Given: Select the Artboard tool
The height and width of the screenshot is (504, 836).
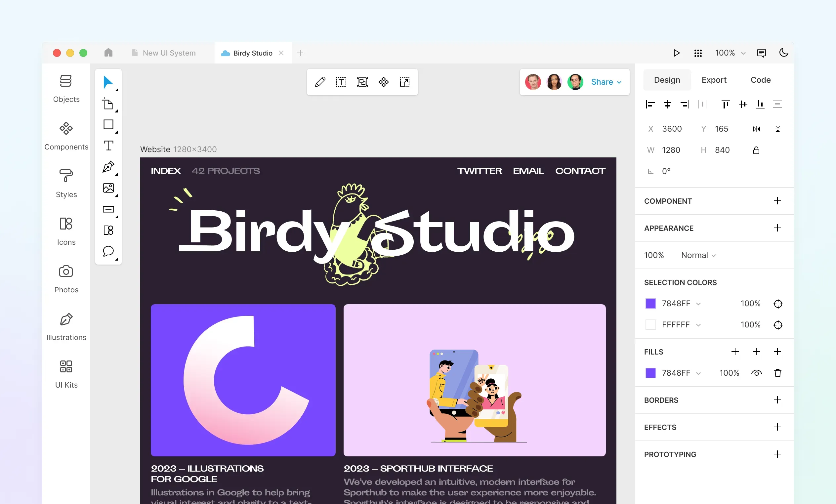Looking at the screenshot, I should (x=108, y=104).
